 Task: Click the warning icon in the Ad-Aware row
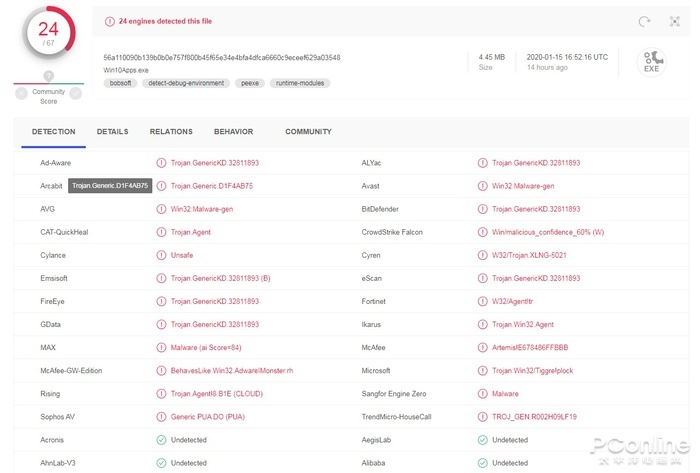click(x=161, y=162)
